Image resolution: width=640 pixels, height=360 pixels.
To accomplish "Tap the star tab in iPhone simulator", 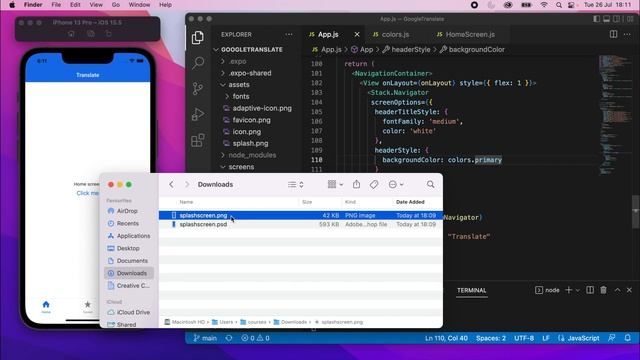I will coord(87,307).
